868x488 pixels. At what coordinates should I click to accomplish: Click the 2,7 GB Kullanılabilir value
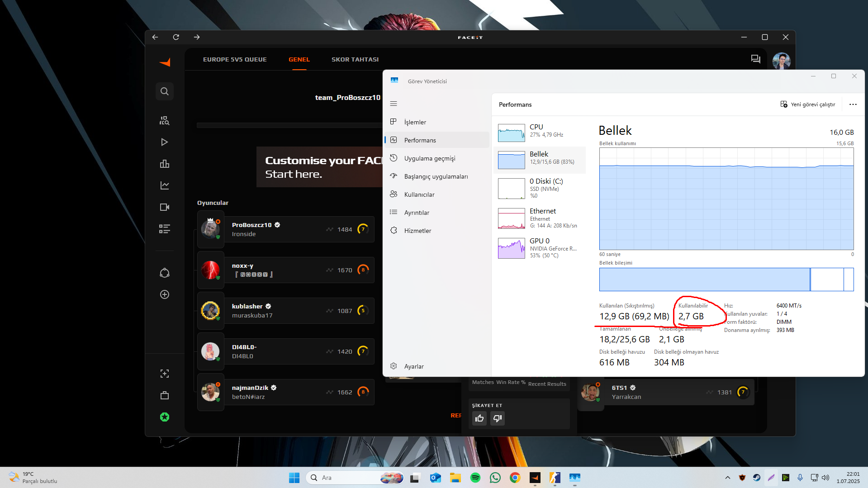click(x=691, y=316)
